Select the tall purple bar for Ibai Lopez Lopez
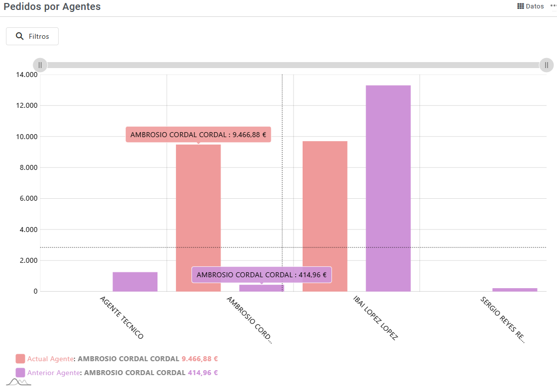 (x=388, y=188)
